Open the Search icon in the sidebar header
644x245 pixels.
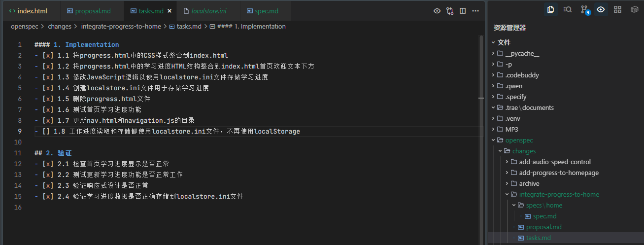click(567, 9)
